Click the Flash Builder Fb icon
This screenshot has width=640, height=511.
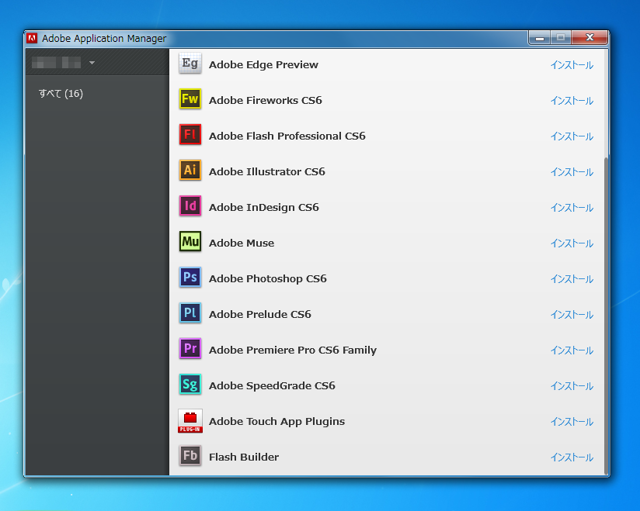click(x=190, y=455)
